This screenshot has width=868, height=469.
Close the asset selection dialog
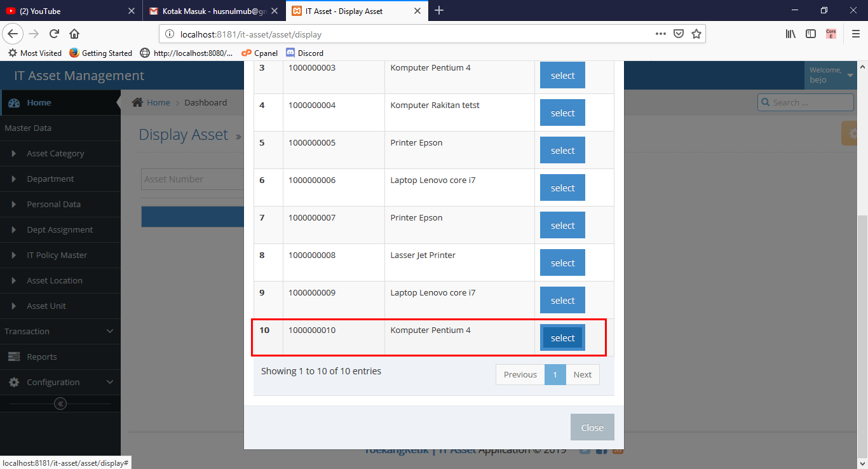[x=592, y=426]
